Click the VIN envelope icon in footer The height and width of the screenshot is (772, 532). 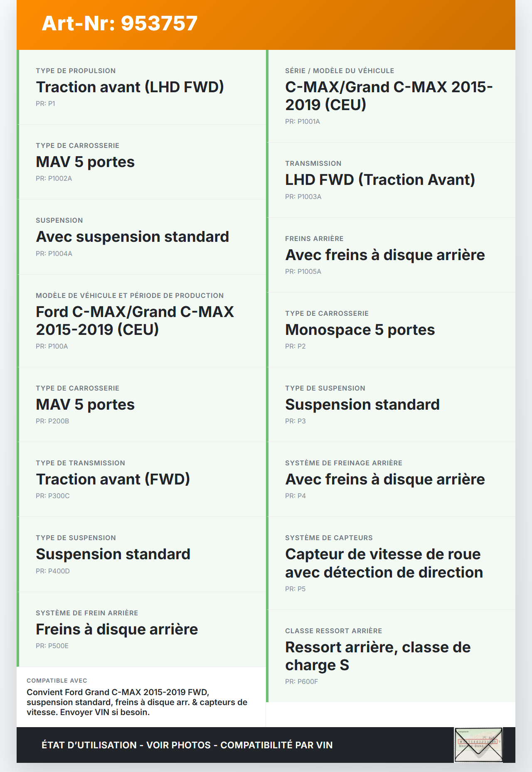coord(478,745)
